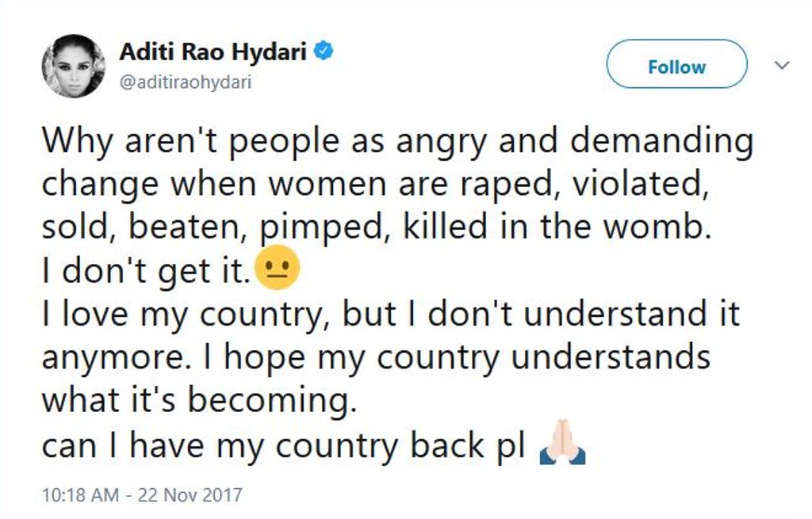Click the line starting "sold, beaten, pimped"
The height and width of the screenshot is (519, 812).
click(x=373, y=227)
